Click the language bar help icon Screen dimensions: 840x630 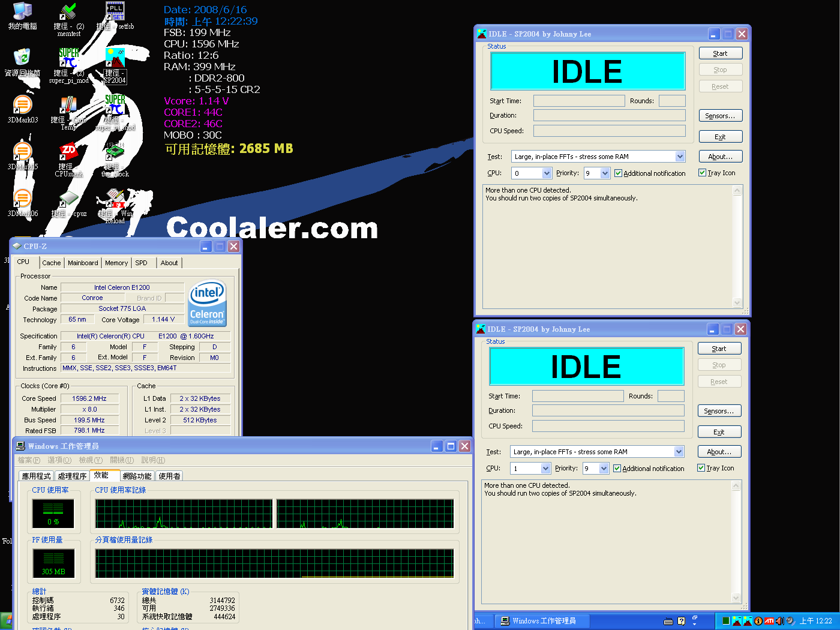click(682, 621)
